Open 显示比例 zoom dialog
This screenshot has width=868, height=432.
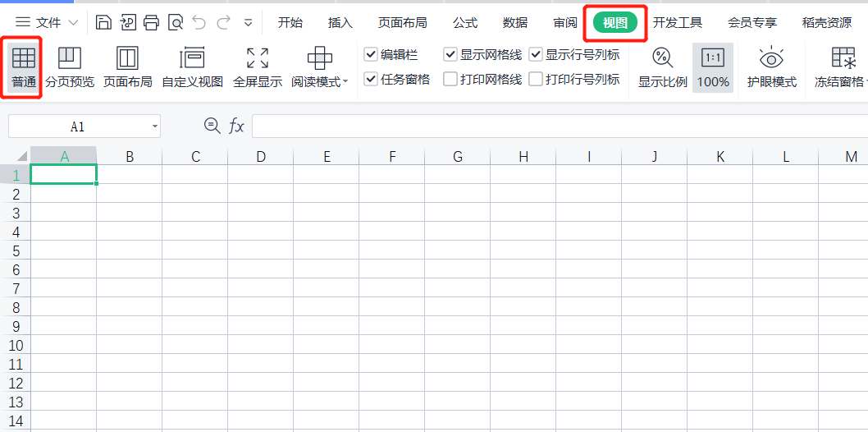point(663,67)
